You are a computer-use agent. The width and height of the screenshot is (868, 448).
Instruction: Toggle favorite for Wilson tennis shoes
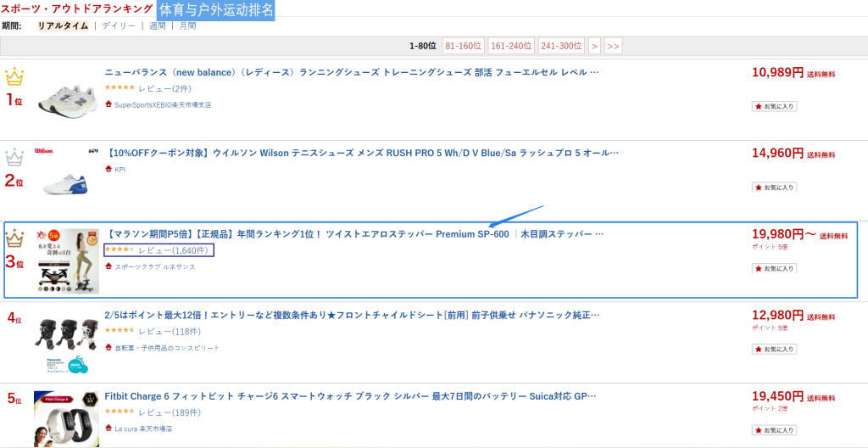(x=774, y=187)
